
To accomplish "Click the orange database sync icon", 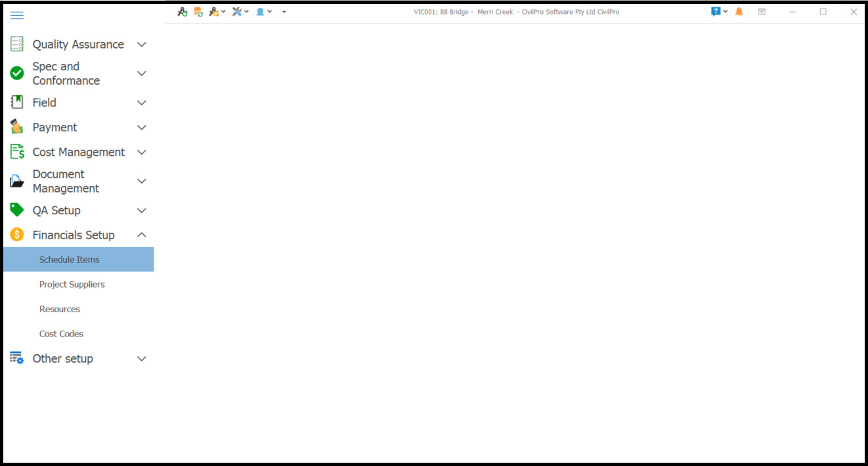I will tap(198, 12).
